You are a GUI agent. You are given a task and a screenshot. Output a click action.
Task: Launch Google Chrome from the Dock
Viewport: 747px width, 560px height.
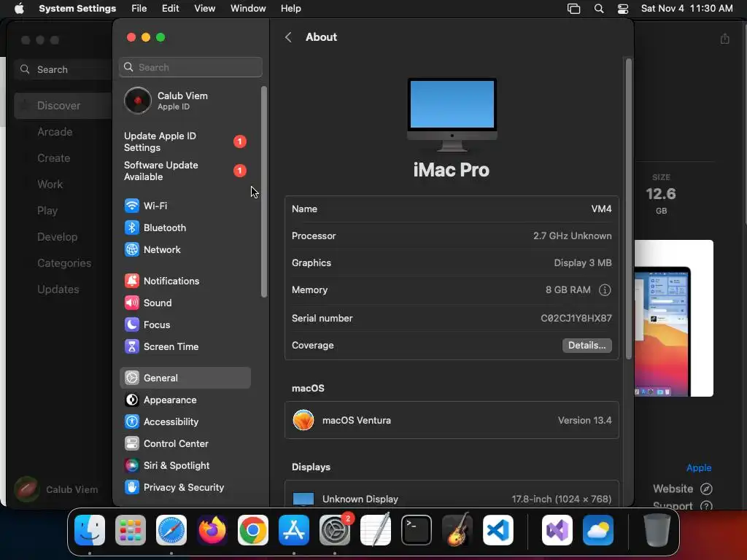pos(253,530)
